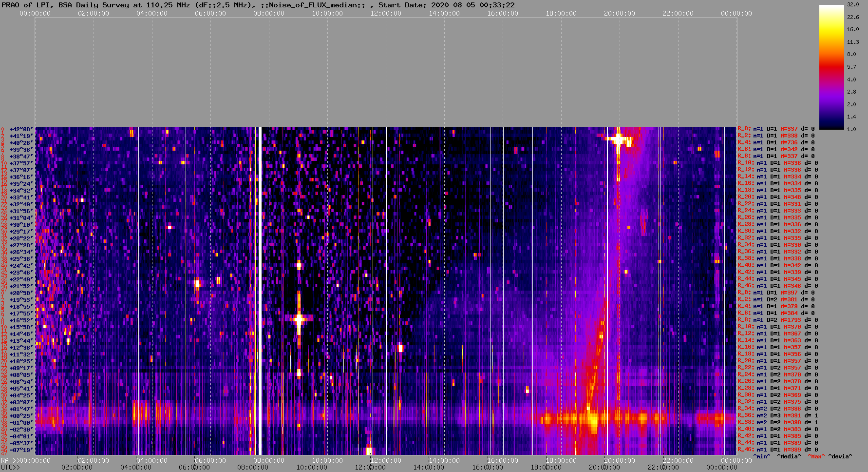Select the declination label -04°01'
The image size is (868, 472).
(21, 436)
